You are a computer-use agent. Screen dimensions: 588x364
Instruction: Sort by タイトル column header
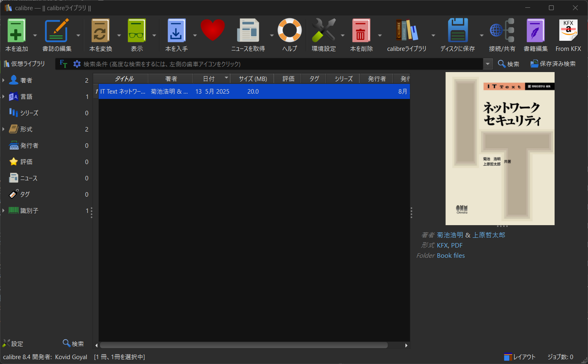124,79
